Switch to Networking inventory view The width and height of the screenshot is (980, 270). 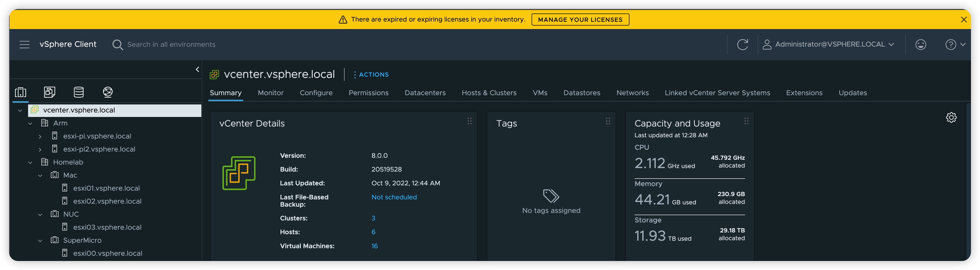point(108,92)
